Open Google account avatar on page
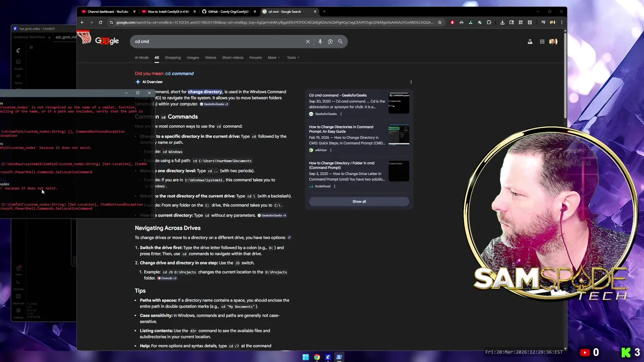 553,41
